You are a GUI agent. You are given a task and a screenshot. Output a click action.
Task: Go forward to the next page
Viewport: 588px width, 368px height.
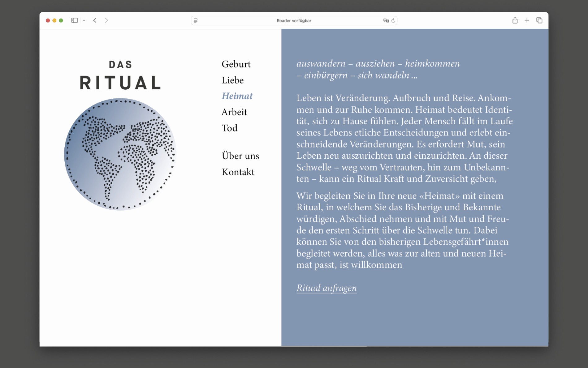(x=106, y=20)
